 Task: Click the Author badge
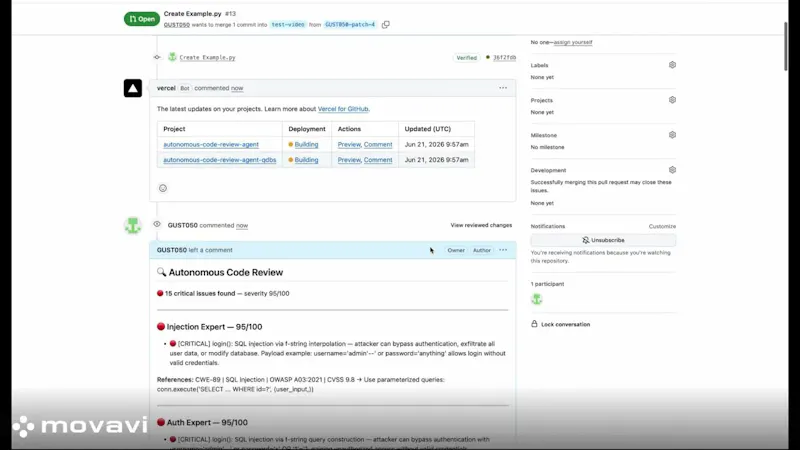click(482, 251)
